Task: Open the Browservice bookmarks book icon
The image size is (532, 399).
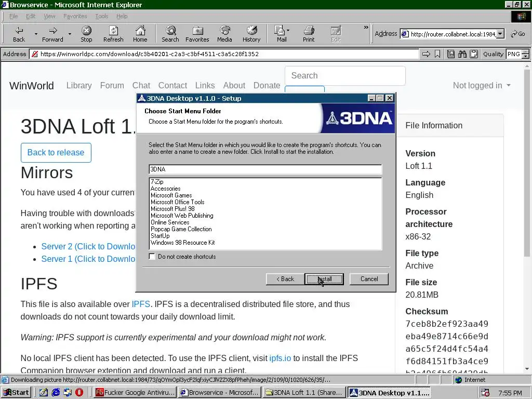Action: click(451, 54)
